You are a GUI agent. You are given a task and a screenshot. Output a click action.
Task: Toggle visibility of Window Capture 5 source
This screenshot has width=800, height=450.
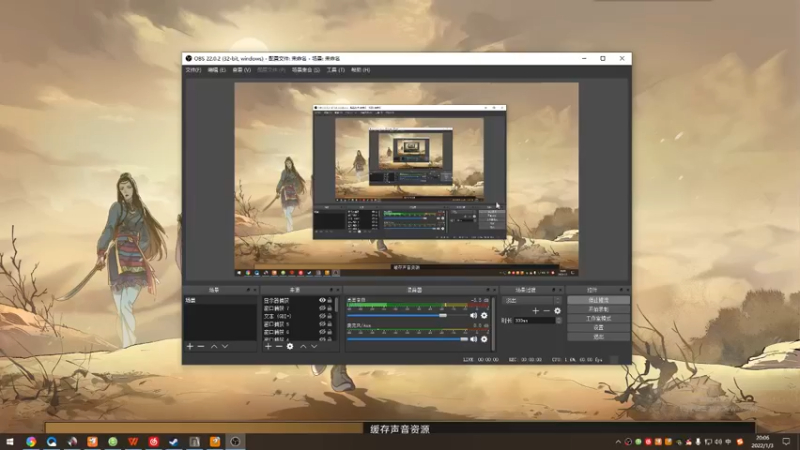322,324
